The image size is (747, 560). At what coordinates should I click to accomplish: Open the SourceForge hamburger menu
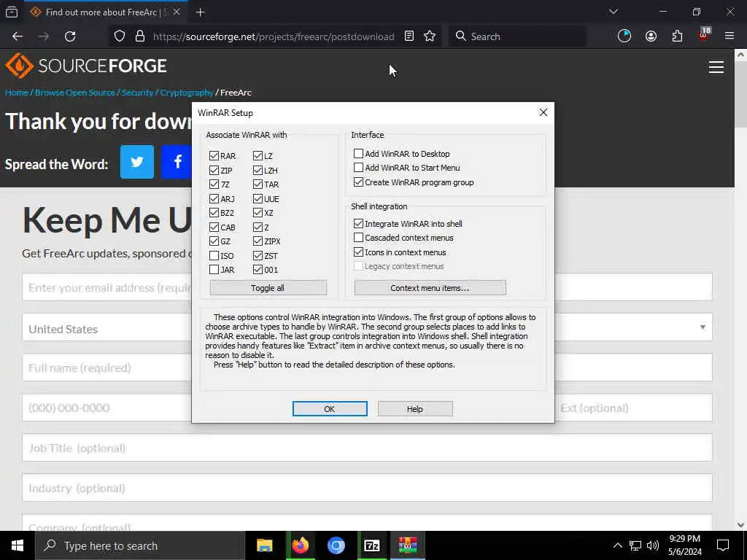[x=716, y=67]
